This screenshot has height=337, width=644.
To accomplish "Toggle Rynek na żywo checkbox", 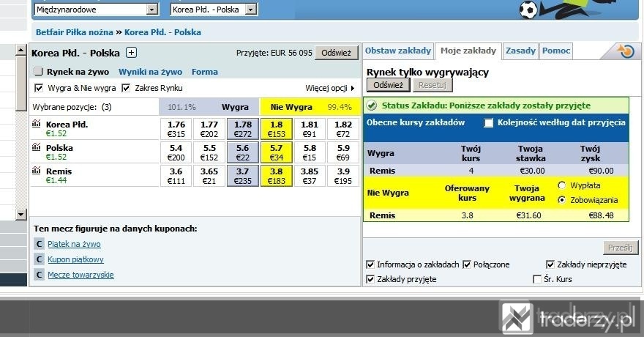I will pos(38,72).
